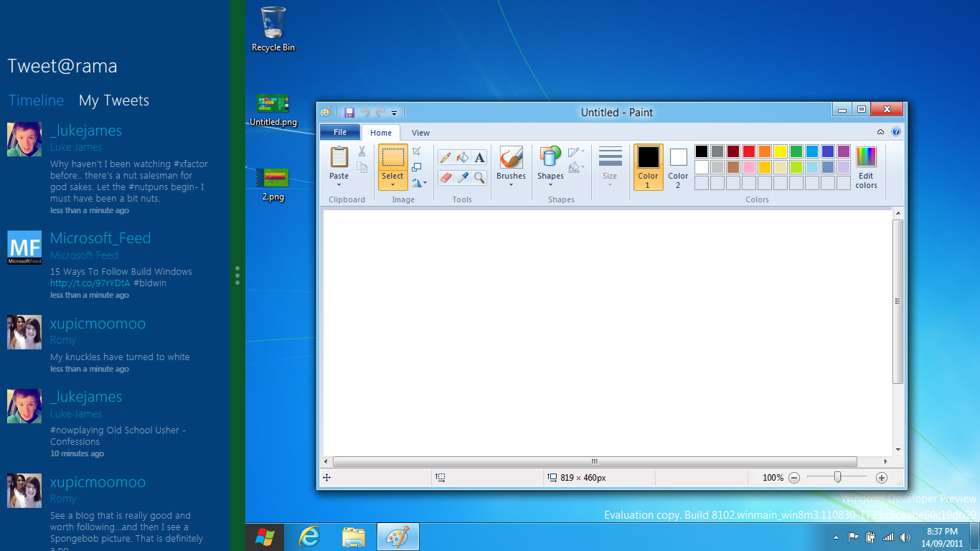Click the Undo arrow in Paint title bar
This screenshot has width=980, height=551.
tap(365, 112)
